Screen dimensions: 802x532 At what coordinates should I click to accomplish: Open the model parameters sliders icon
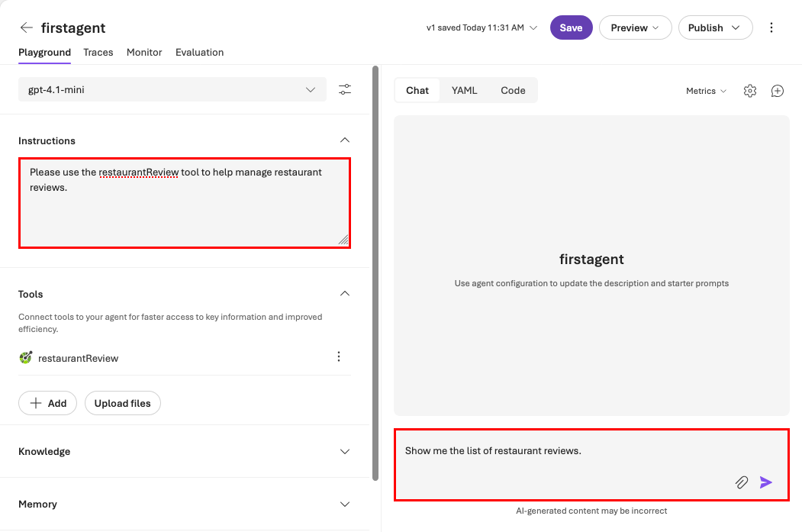345,89
